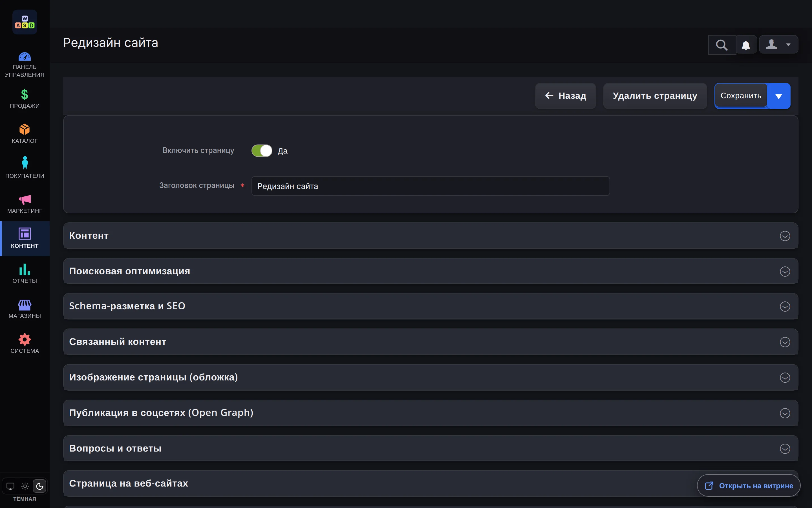
Task: Open the Магазины stores section
Action: [x=25, y=309]
